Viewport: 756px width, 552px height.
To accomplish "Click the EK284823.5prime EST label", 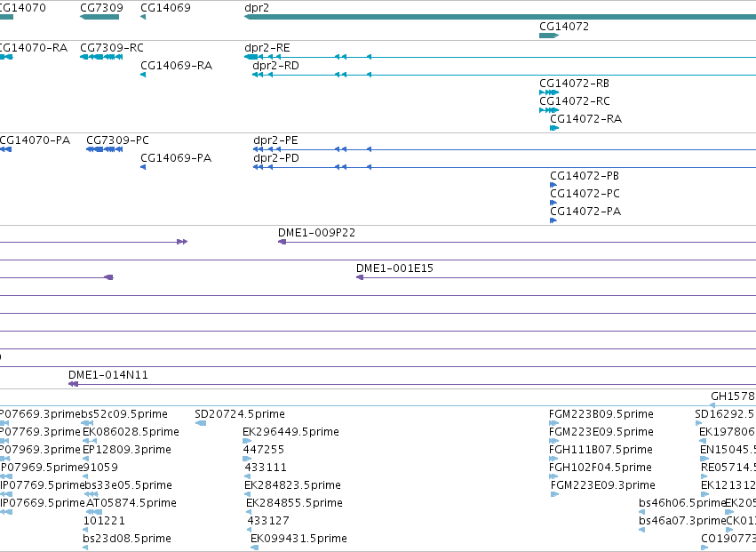I will point(292,485).
